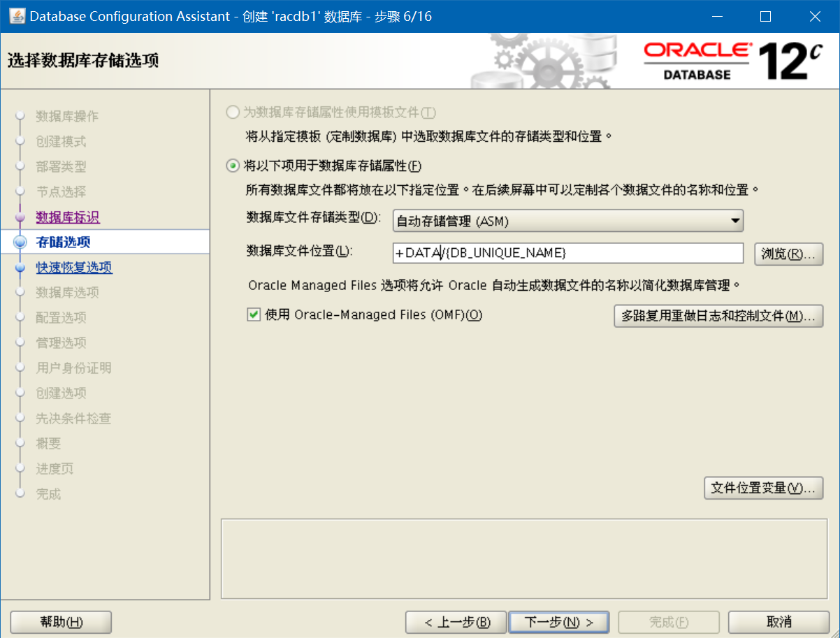
Task: Click the 数据库操作 step in sidebar
Action: point(67,116)
